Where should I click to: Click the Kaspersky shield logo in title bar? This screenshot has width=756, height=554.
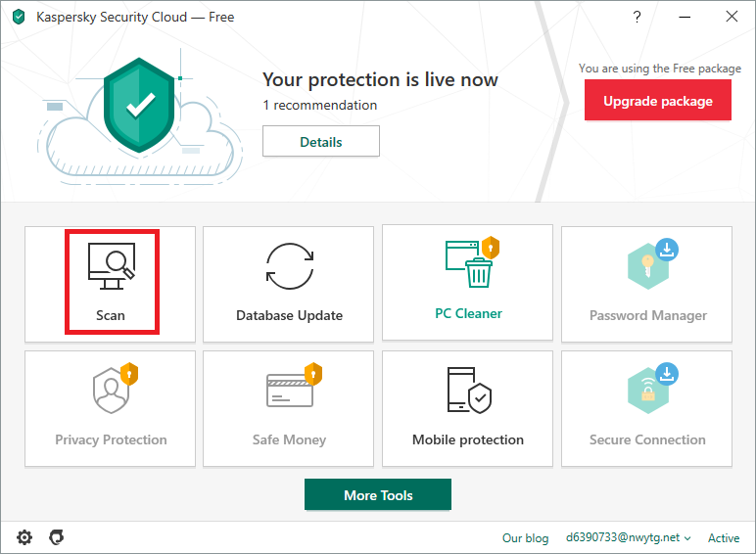pos(19,17)
